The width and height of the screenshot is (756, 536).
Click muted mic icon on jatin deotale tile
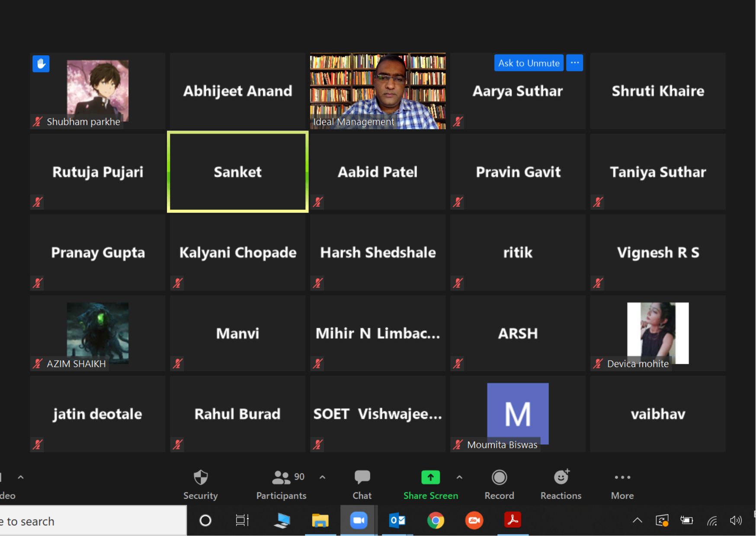[x=38, y=444]
